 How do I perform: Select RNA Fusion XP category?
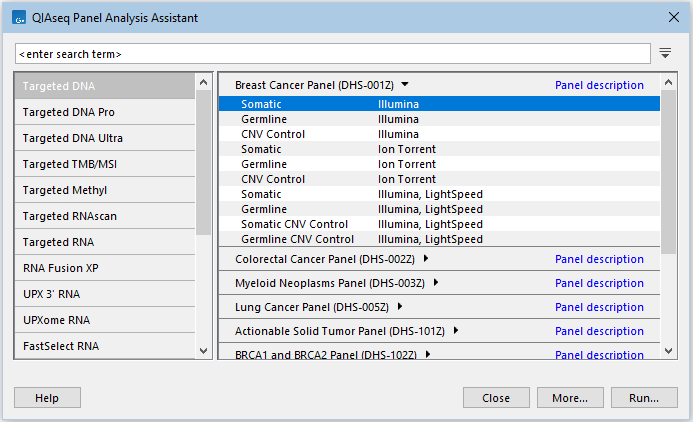click(105, 268)
